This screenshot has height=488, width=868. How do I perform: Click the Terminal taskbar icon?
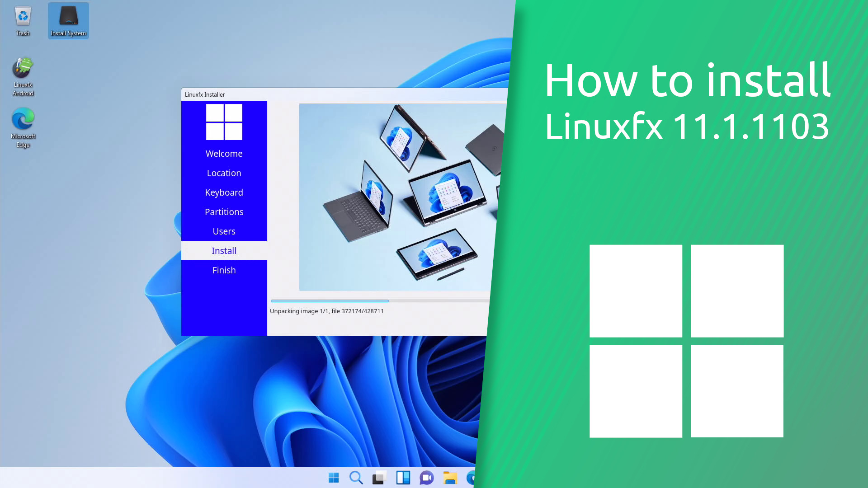[x=379, y=478]
